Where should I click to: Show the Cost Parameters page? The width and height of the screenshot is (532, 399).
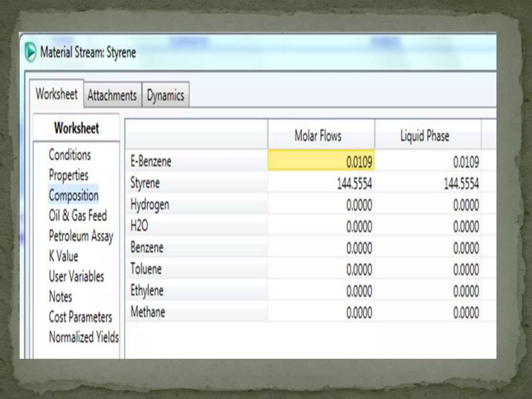(81, 317)
